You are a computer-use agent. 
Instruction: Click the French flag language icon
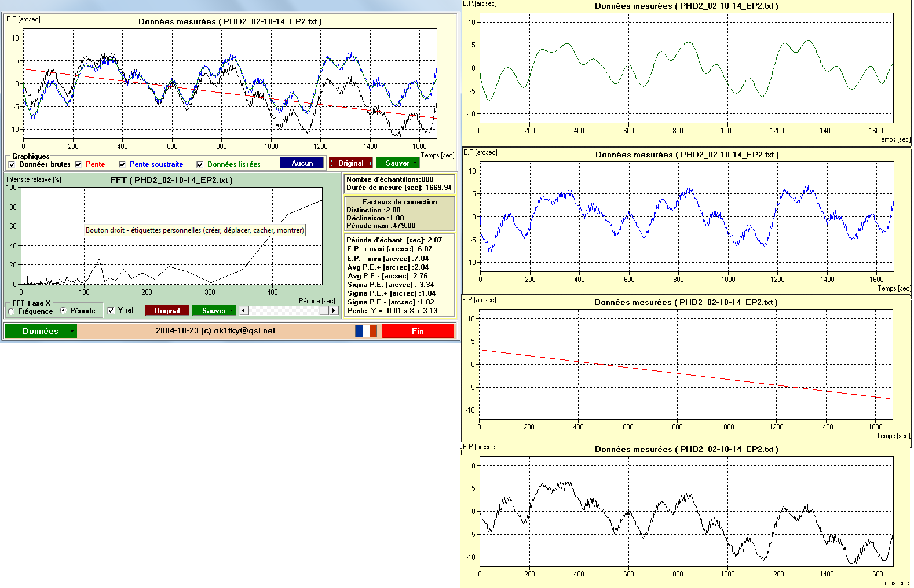tap(366, 331)
